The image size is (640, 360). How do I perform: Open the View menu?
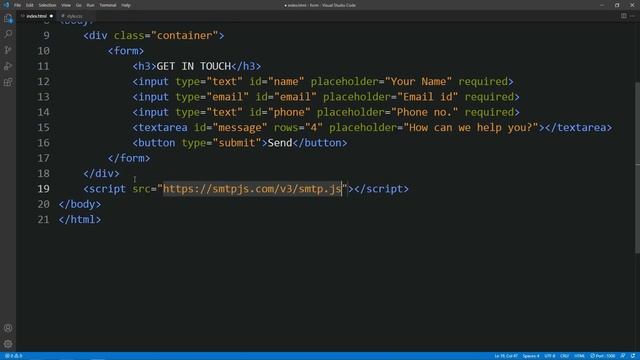[66, 5]
